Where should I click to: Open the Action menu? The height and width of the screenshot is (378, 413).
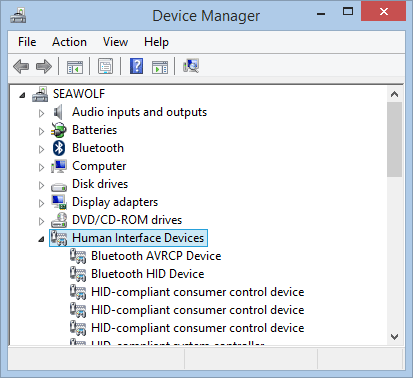(69, 42)
